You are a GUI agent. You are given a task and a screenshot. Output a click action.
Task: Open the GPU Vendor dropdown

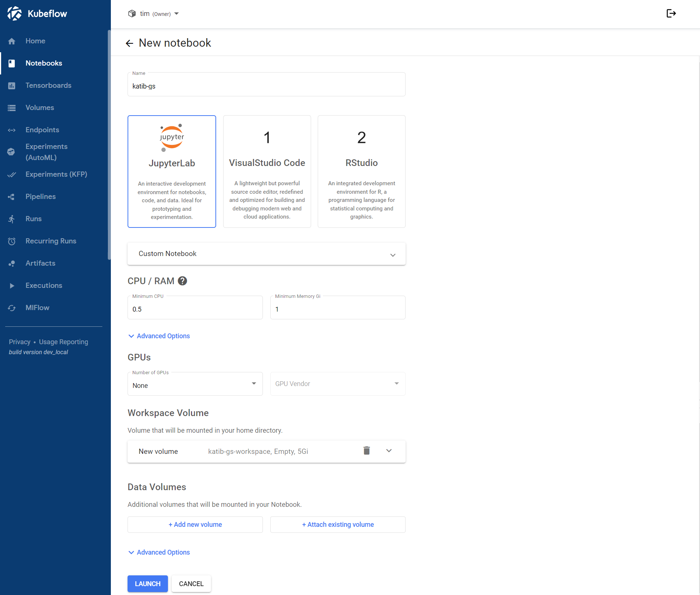coord(338,384)
